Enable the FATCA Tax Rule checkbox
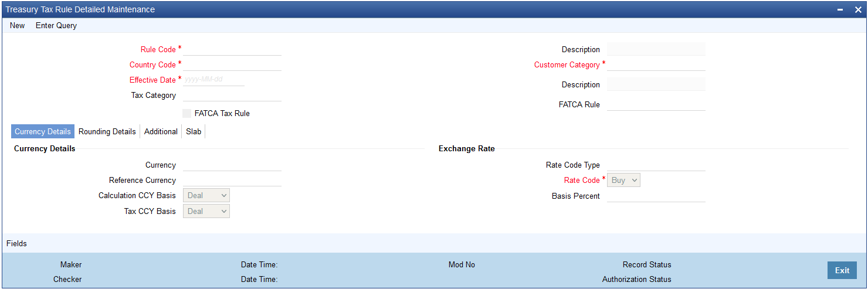The width and height of the screenshot is (868, 289). pos(187,113)
